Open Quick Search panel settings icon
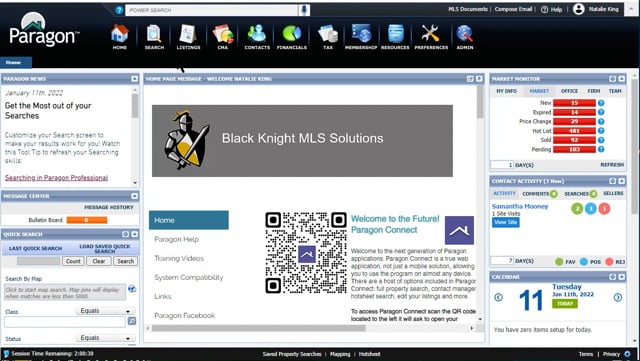The height and width of the screenshot is (361, 640). 125,234
